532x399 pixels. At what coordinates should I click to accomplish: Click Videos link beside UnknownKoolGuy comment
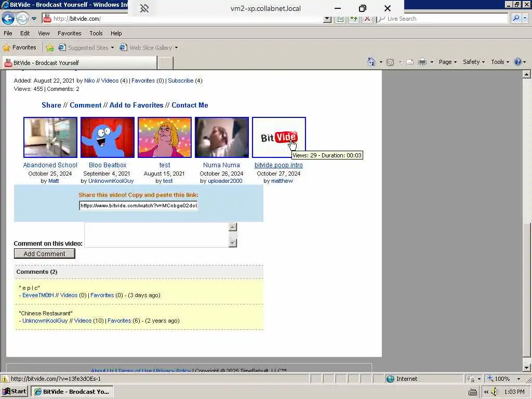coord(83,321)
